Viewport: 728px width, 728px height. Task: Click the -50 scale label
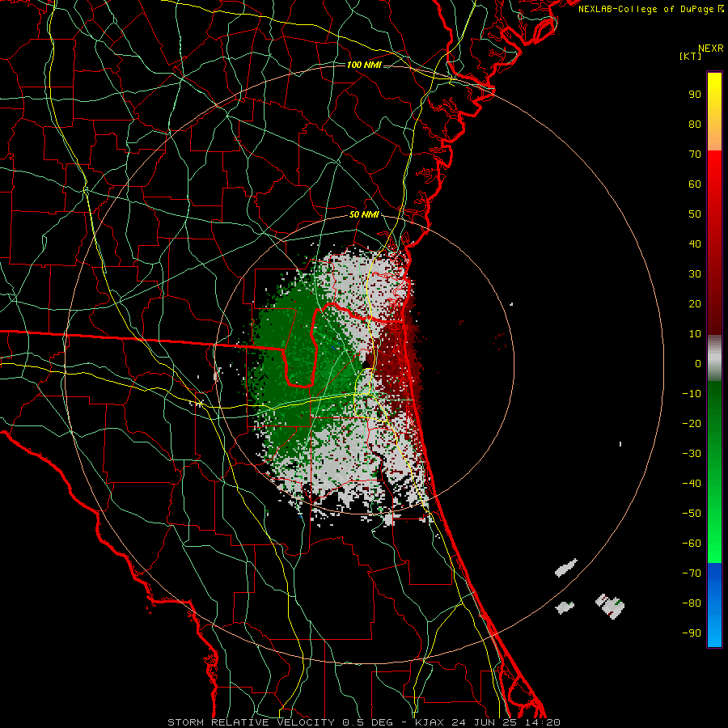point(692,513)
